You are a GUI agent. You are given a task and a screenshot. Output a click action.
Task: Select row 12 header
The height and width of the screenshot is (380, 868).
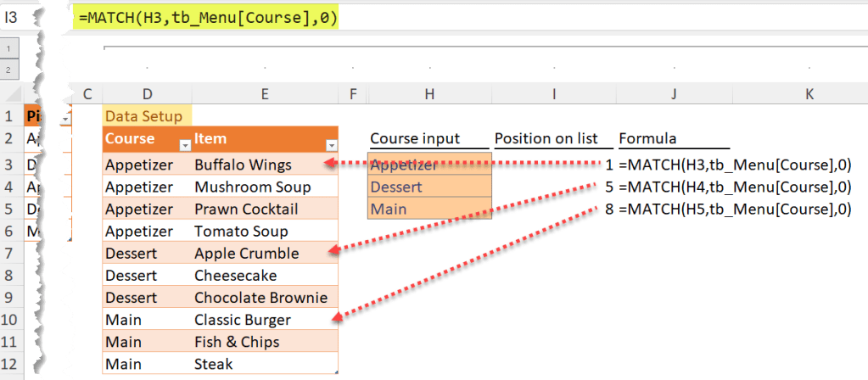coord(10,364)
